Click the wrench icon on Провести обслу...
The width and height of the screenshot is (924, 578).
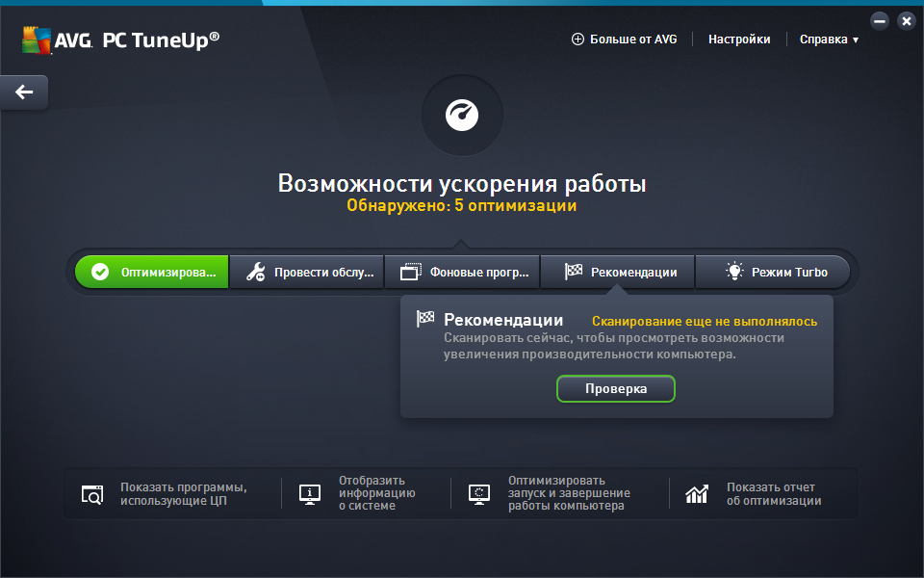coord(256,272)
